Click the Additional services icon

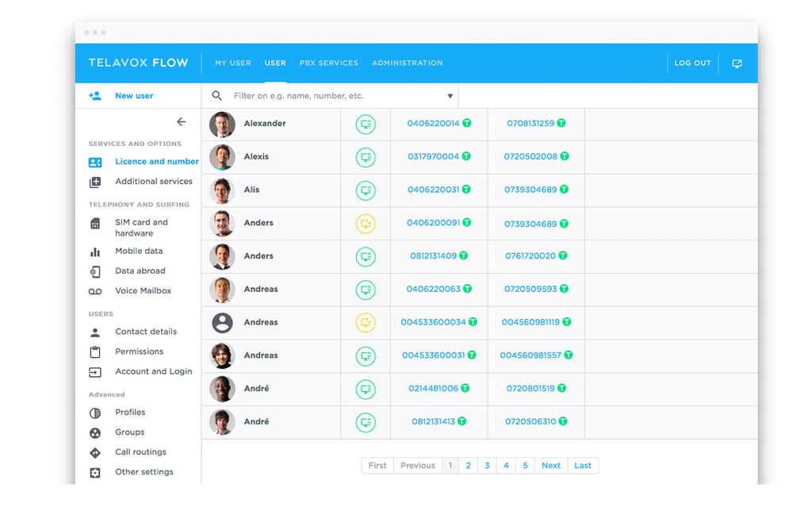[95, 182]
